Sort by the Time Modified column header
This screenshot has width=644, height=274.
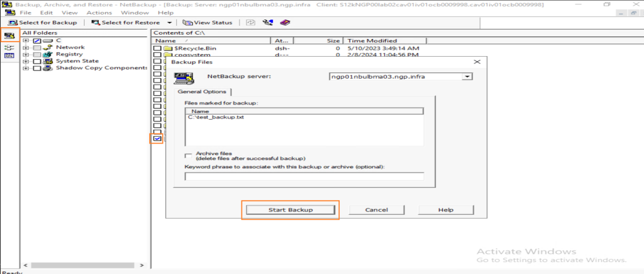click(384, 41)
